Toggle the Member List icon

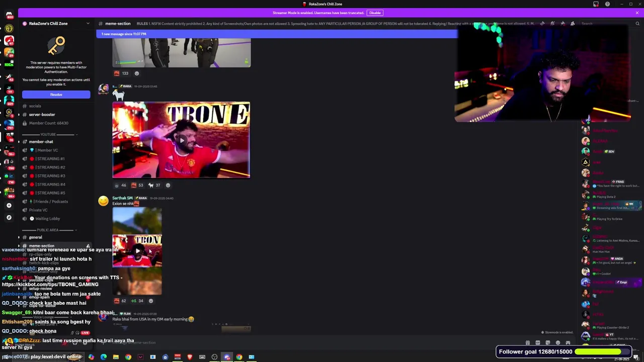click(573, 24)
